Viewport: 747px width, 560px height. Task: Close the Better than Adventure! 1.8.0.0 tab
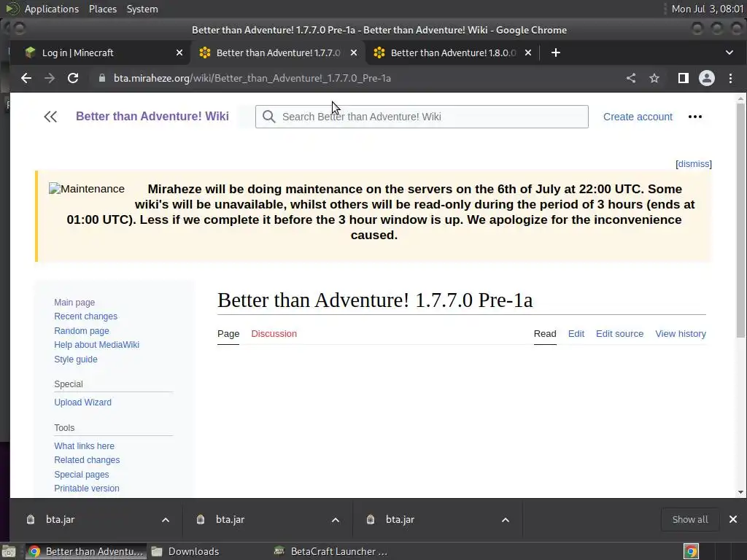[x=528, y=52]
